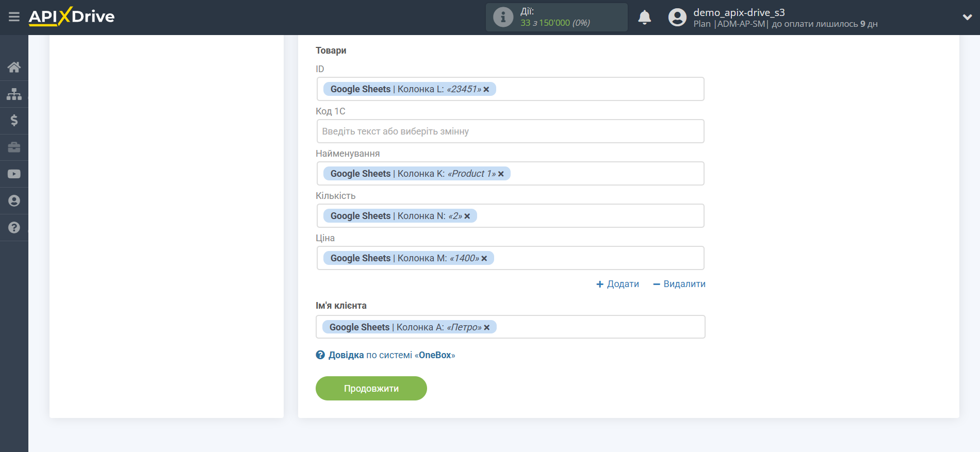Open the billing dollar icon
The height and width of the screenshot is (452, 980).
tap(14, 121)
